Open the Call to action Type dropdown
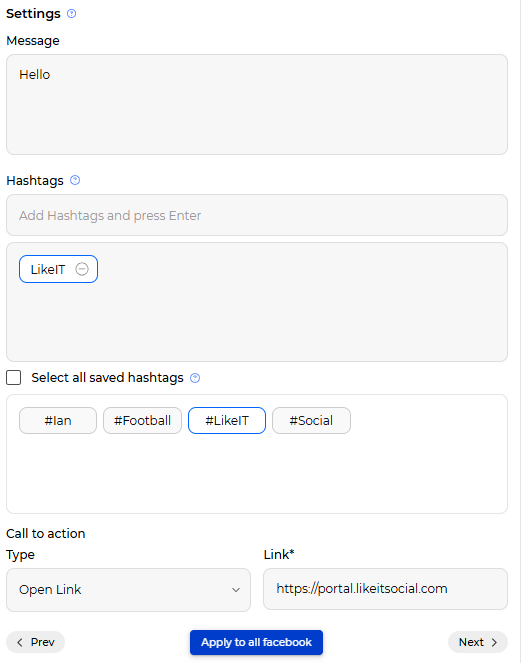 tap(129, 589)
